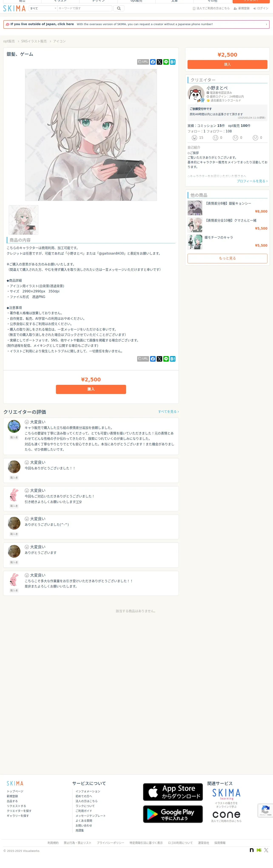Click Google Play download badge
The width and height of the screenshot is (273, 868).
tap(173, 814)
